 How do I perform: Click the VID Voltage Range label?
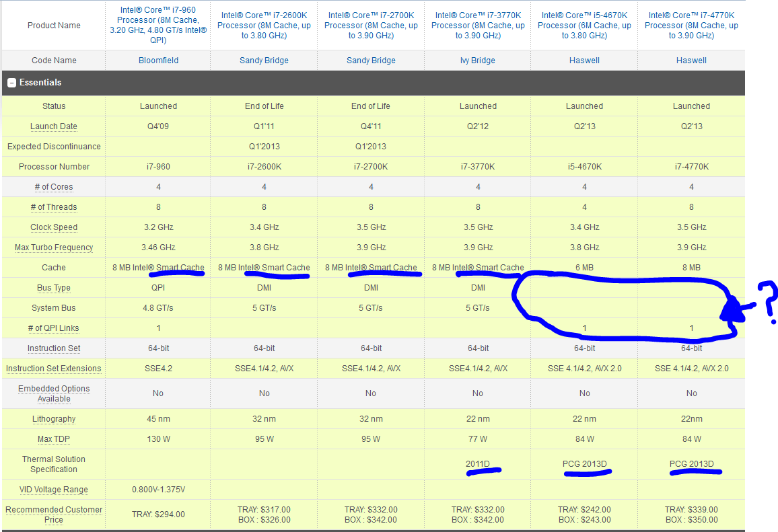54,490
